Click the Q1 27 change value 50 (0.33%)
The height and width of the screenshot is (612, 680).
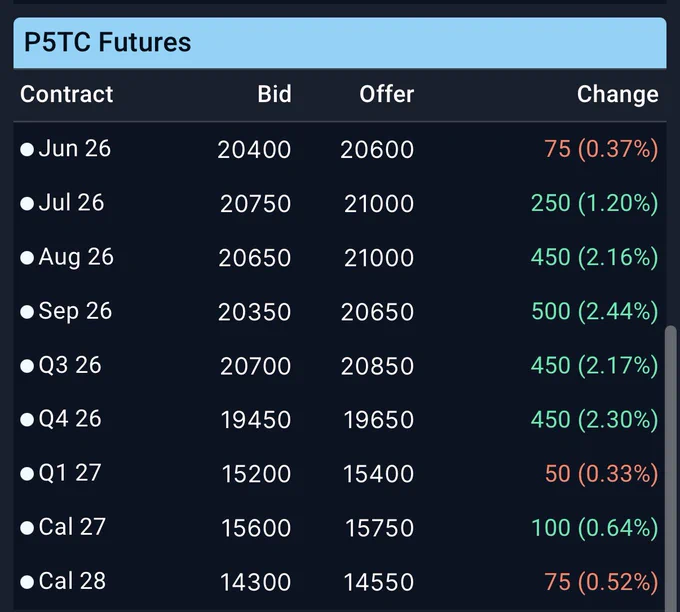pyautogui.click(x=602, y=474)
